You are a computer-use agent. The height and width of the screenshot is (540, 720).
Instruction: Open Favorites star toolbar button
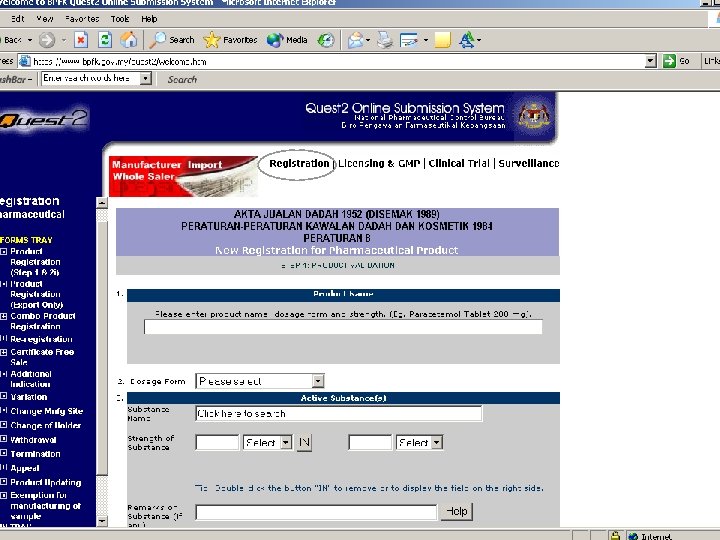click(230, 40)
